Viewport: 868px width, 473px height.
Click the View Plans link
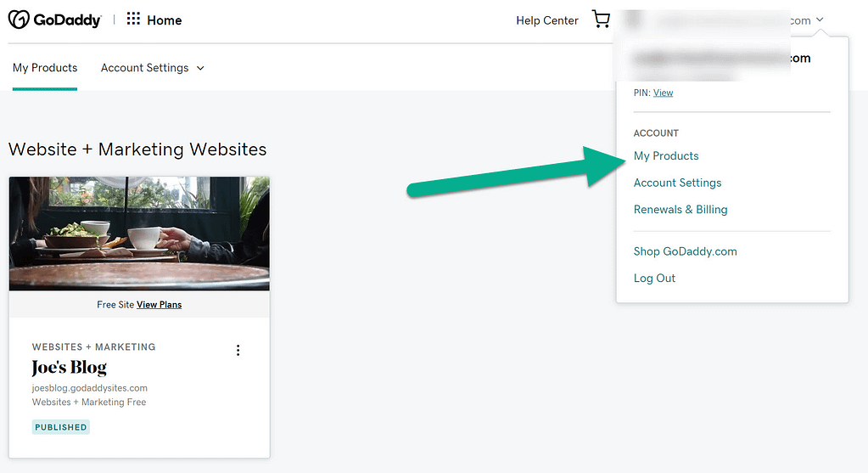pos(159,305)
